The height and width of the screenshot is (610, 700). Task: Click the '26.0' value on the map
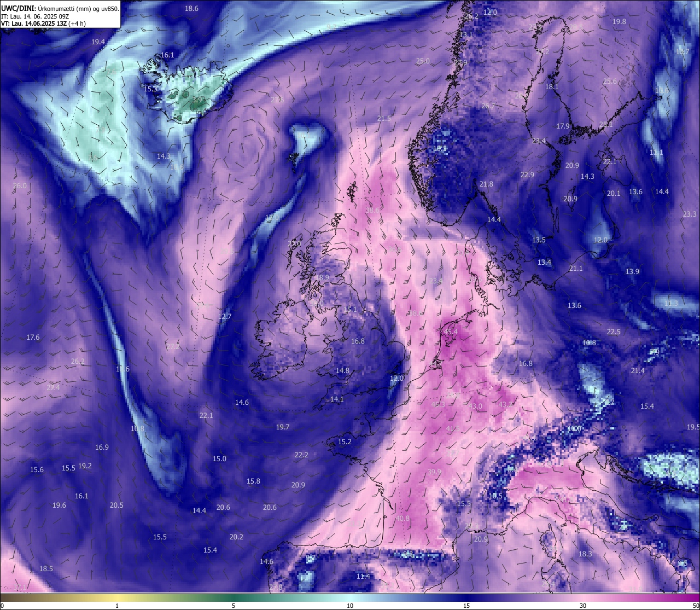pyautogui.click(x=20, y=186)
